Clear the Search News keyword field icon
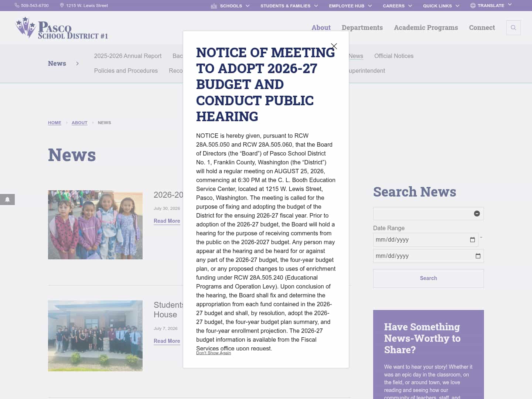The height and width of the screenshot is (399, 532). [477, 214]
